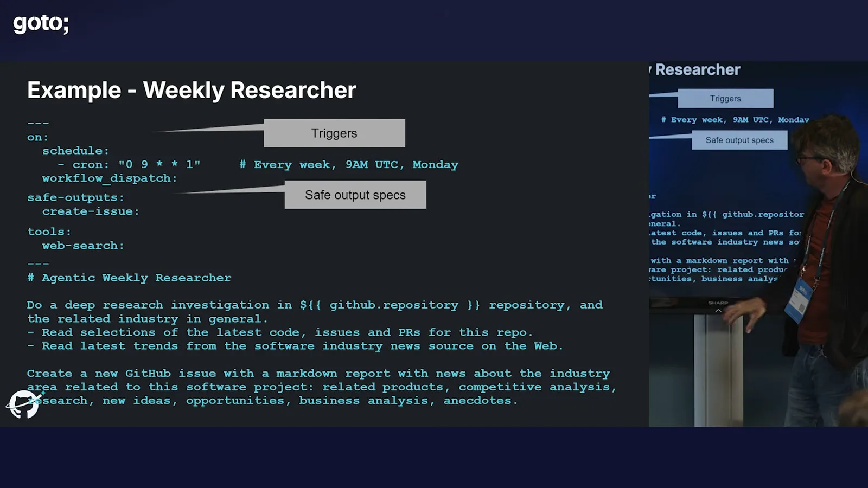
Task: Click the 'workflow_dispatch:' line
Action: pyautogui.click(x=110, y=178)
